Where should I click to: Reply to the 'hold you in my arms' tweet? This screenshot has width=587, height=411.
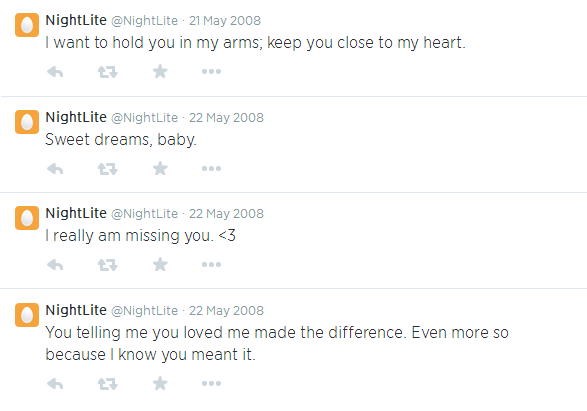point(55,71)
